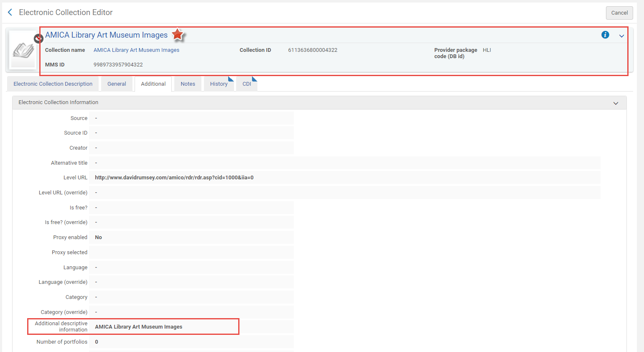Switch to the History tab

click(219, 84)
